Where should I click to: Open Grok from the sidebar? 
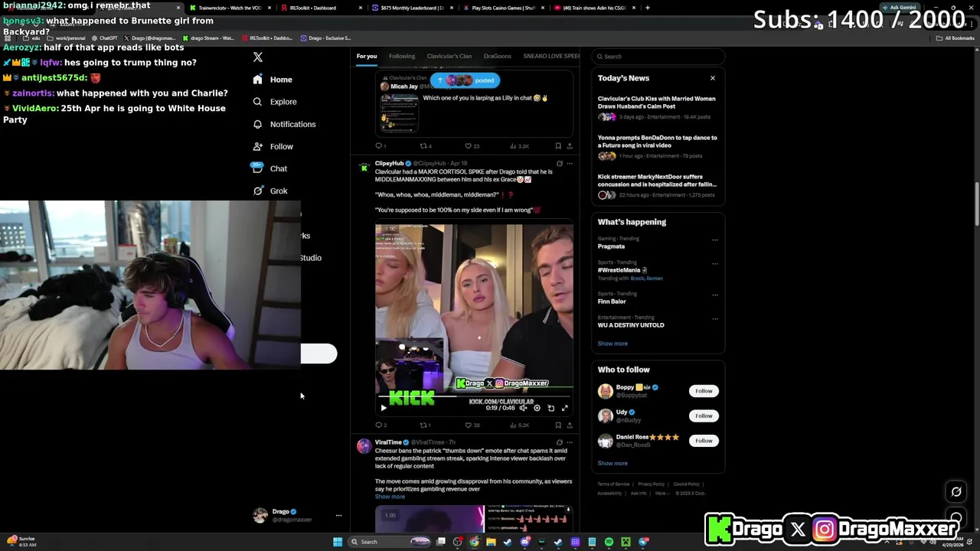pyautogui.click(x=269, y=191)
